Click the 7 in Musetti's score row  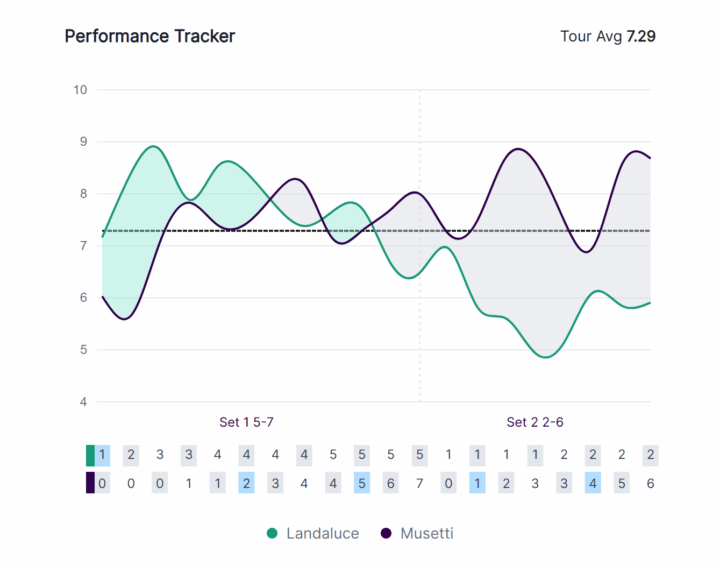click(x=419, y=483)
